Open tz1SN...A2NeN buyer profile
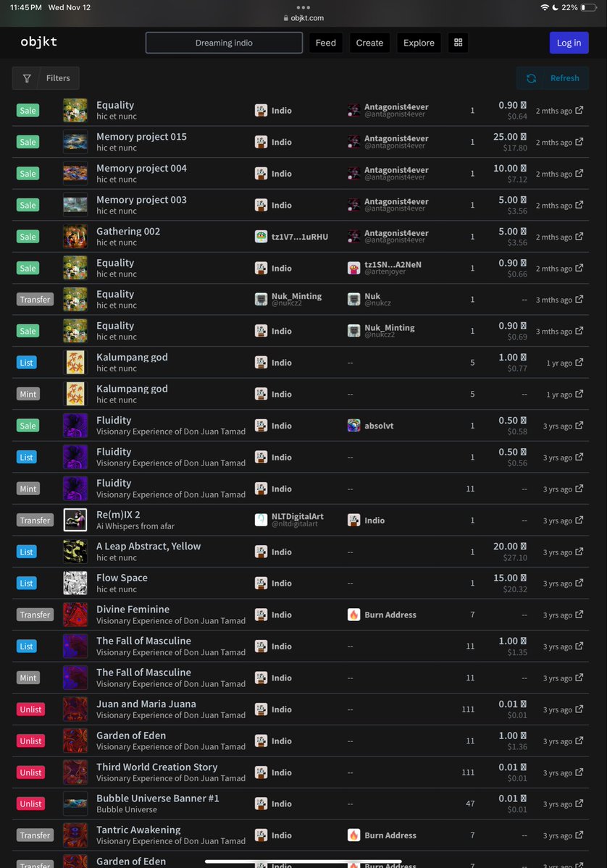Viewport: 607px width, 868px height. 393,265
